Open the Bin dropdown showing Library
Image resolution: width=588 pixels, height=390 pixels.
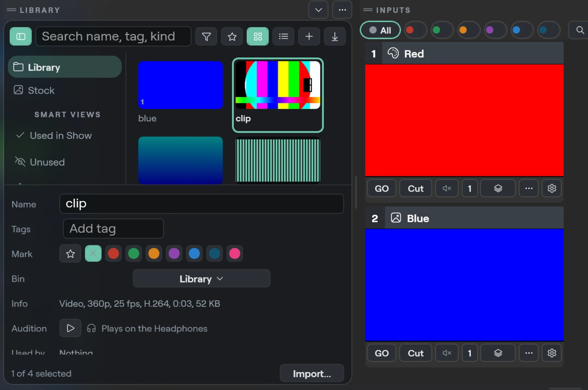(x=201, y=279)
